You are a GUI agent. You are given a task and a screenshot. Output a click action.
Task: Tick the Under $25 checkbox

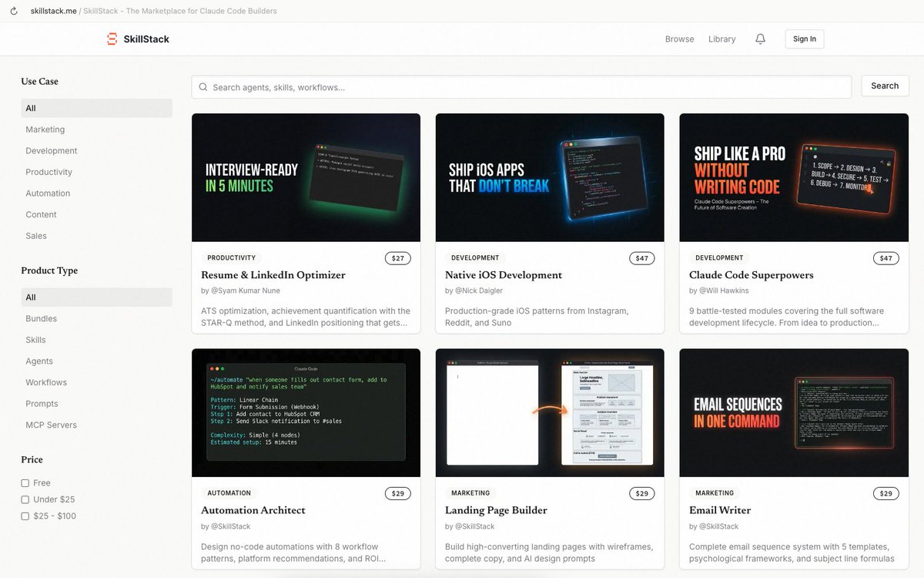[x=25, y=499]
